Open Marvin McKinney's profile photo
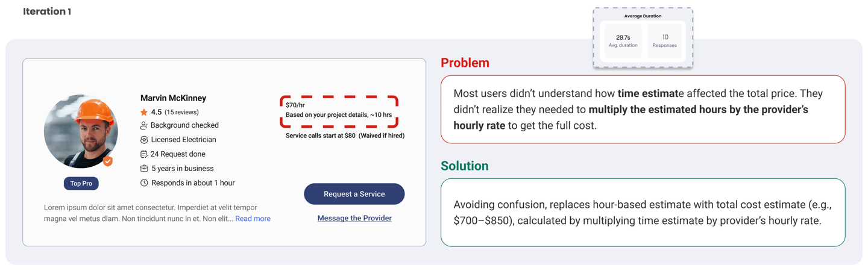Screen dimensions: 868x271 click(81, 131)
